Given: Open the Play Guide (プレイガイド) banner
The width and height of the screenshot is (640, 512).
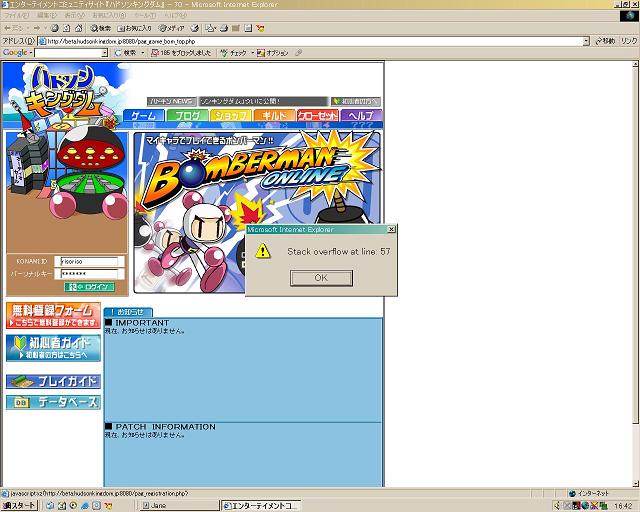Looking at the screenshot, I should pos(53,381).
